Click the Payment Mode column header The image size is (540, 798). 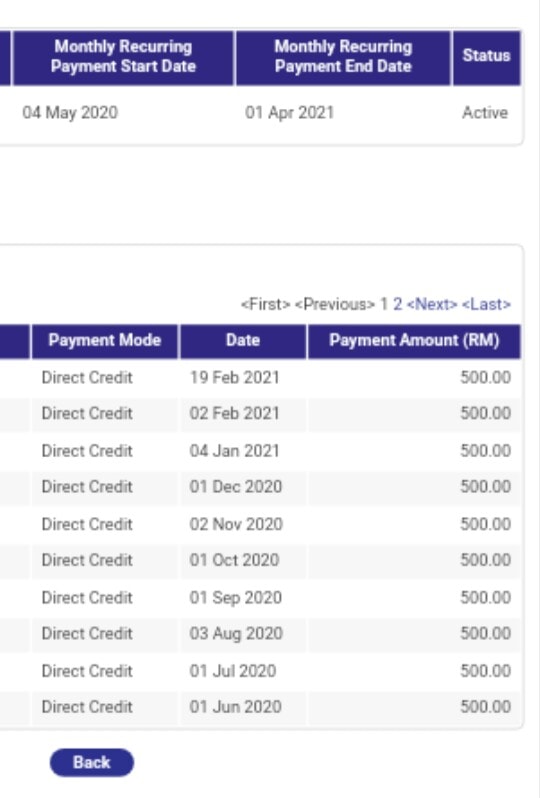[105, 340]
